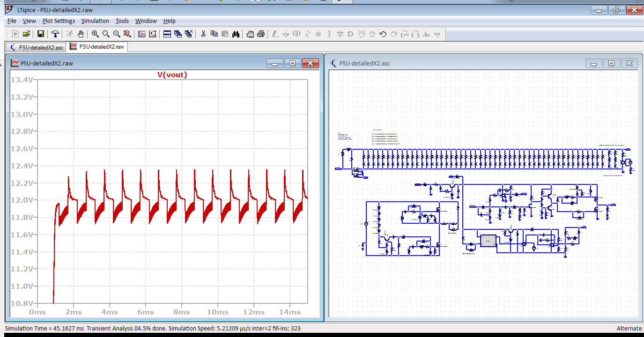Click the Alternate status bar indicator
This screenshot has height=337, width=644.
pyautogui.click(x=629, y=328)
